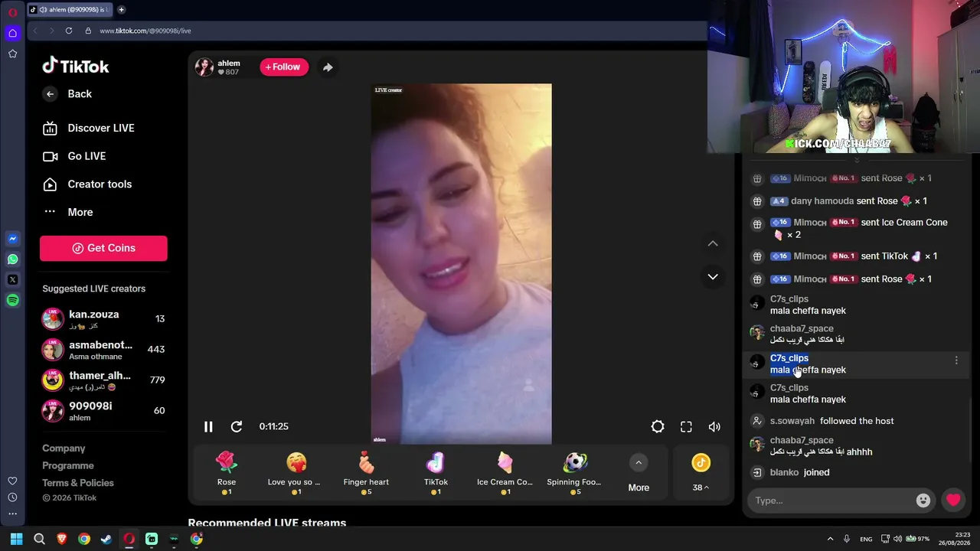The height and width of the screenshot is (551, 980).
Task: Open the emoji picker in chat
Action: [x=923, y=500]
